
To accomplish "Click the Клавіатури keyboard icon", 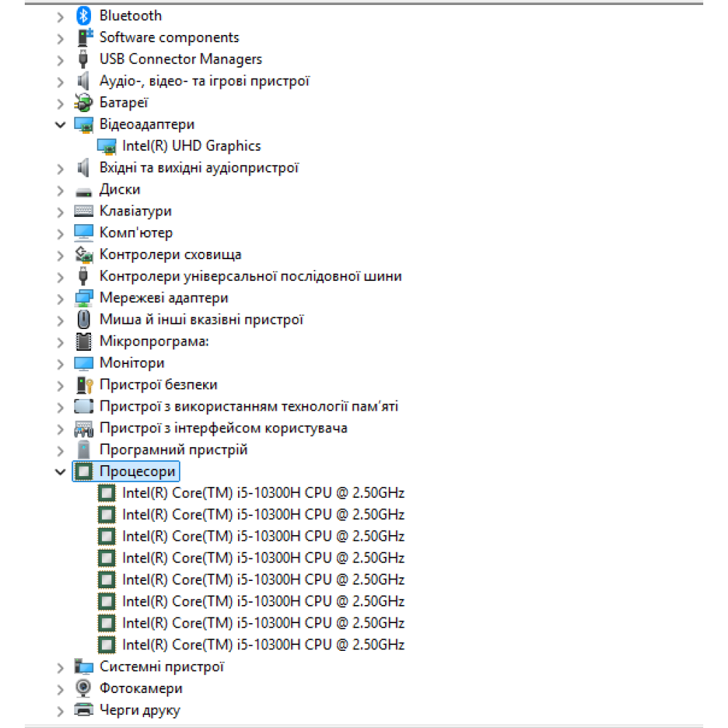I will tap(84, 211).
